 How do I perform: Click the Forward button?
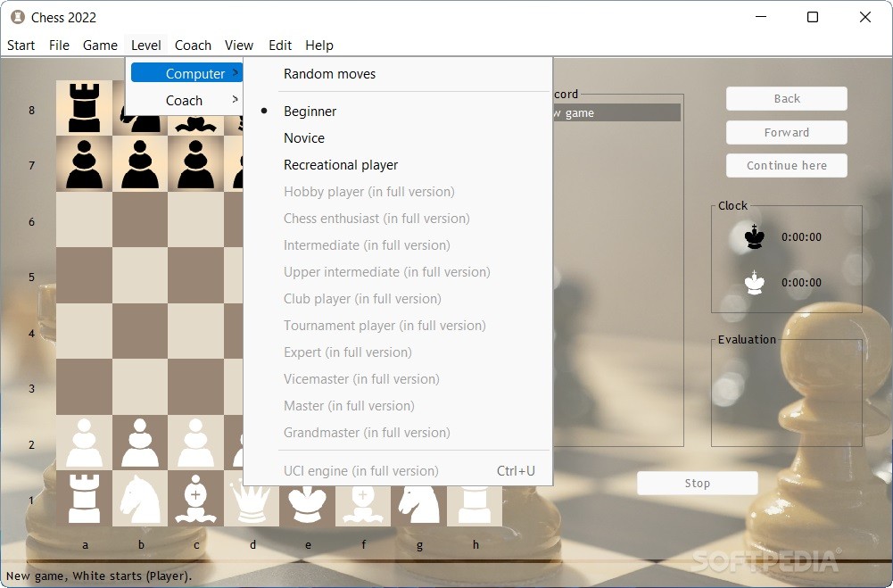pos(787,132)
